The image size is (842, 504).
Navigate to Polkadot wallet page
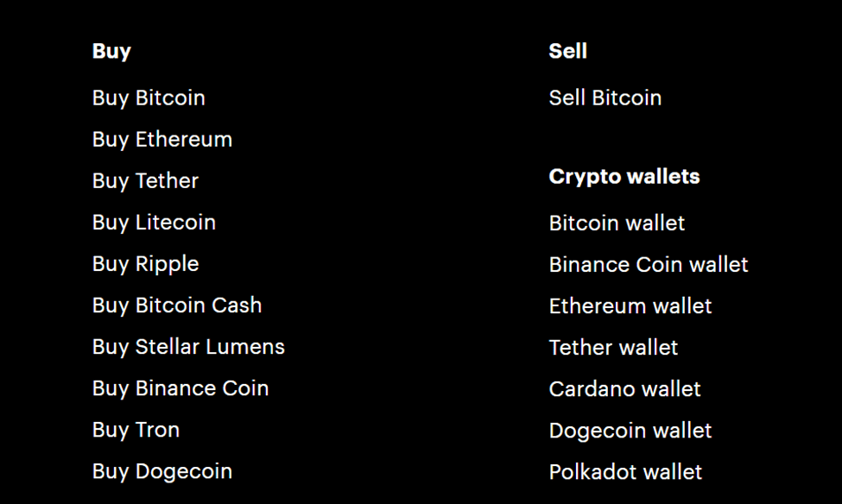[x=625, y=472]
